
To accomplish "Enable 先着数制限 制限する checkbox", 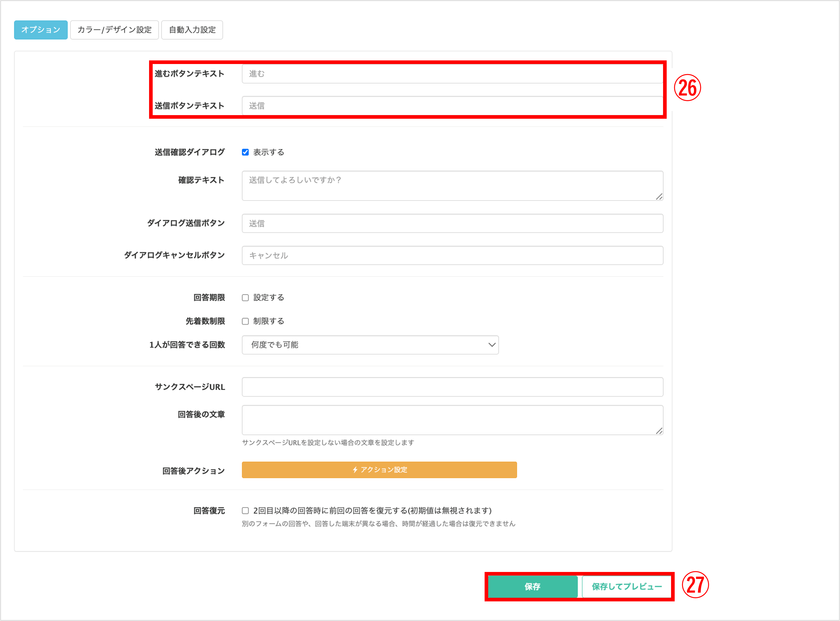I will click(245, 321).
